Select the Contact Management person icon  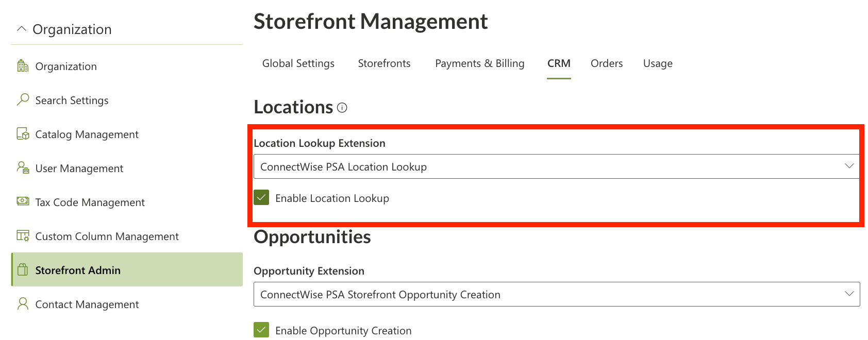click(22, 304)
